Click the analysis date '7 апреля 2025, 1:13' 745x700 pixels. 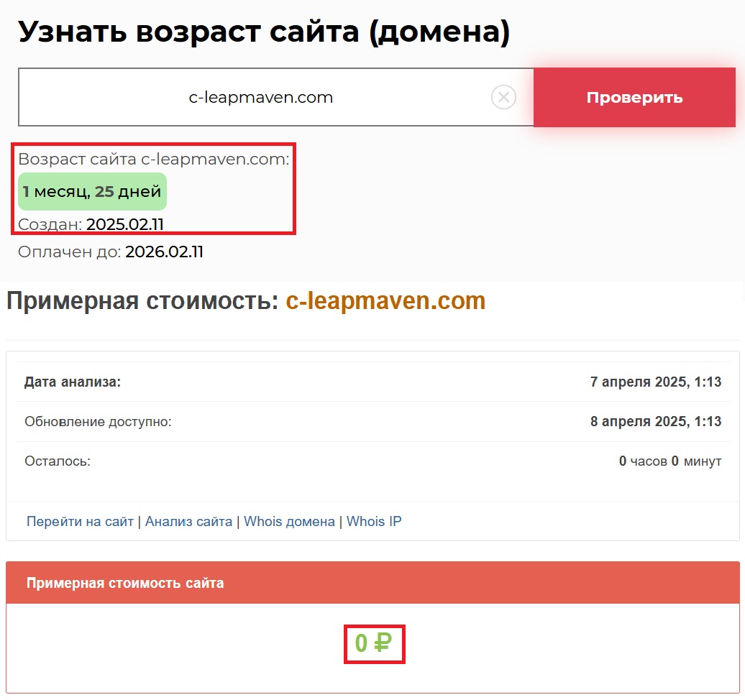pos(655,382)
